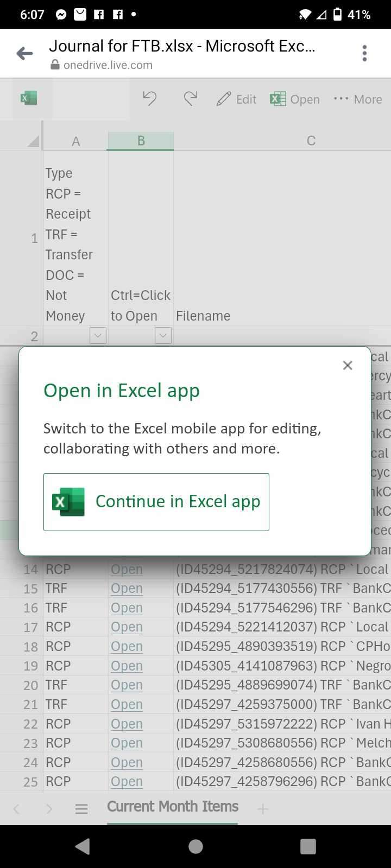Expand the column B filter dropdown
391x868 pixels.
163,335
